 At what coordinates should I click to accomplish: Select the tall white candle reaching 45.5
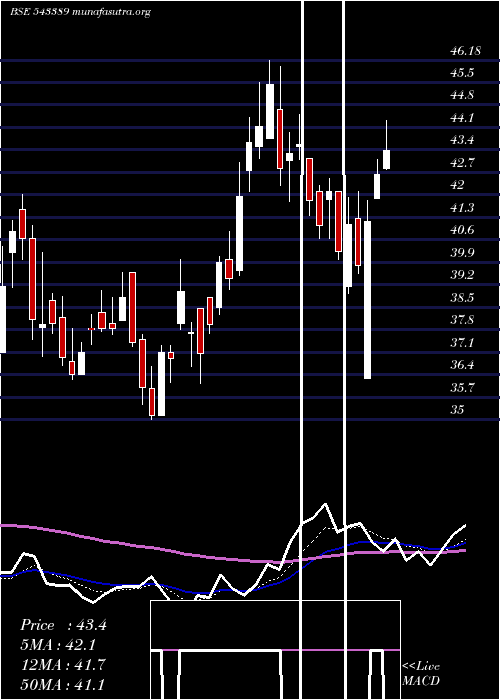click(x=270, y=111)
